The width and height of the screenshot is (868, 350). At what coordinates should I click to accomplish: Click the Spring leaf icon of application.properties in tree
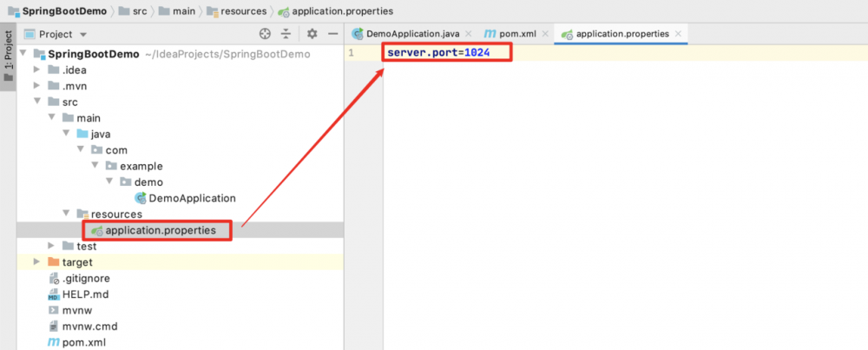coord(97,230)
